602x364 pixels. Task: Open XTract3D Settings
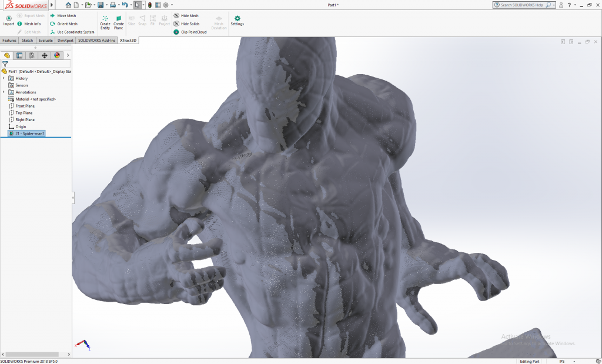click(x=238, y=21)
